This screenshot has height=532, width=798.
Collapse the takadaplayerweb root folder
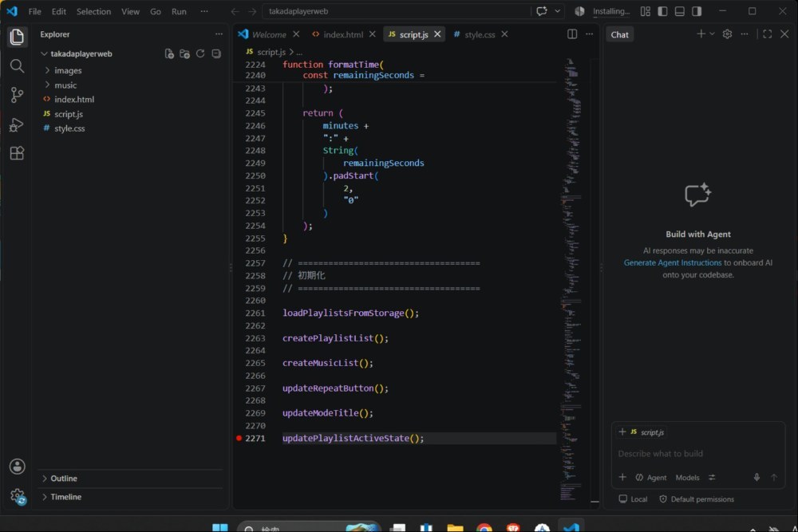81,54
